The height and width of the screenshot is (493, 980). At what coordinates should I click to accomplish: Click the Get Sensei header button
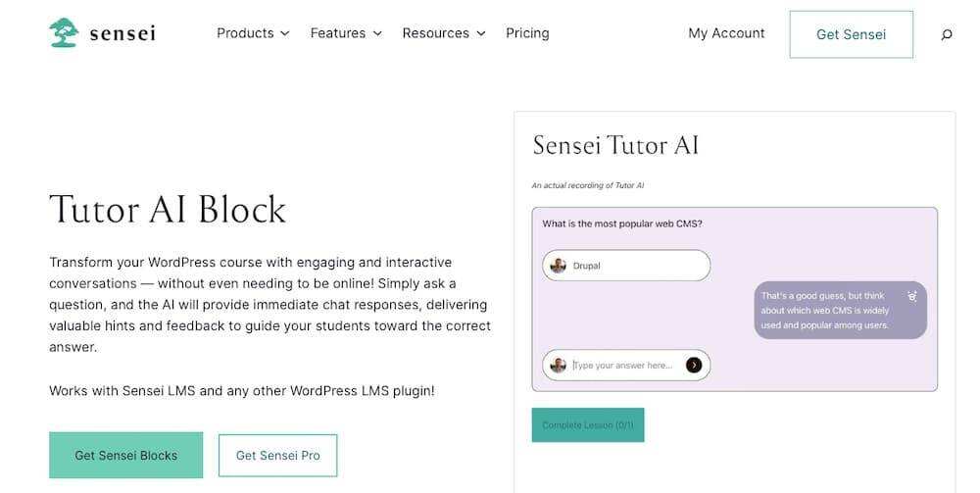coord(851,34)
